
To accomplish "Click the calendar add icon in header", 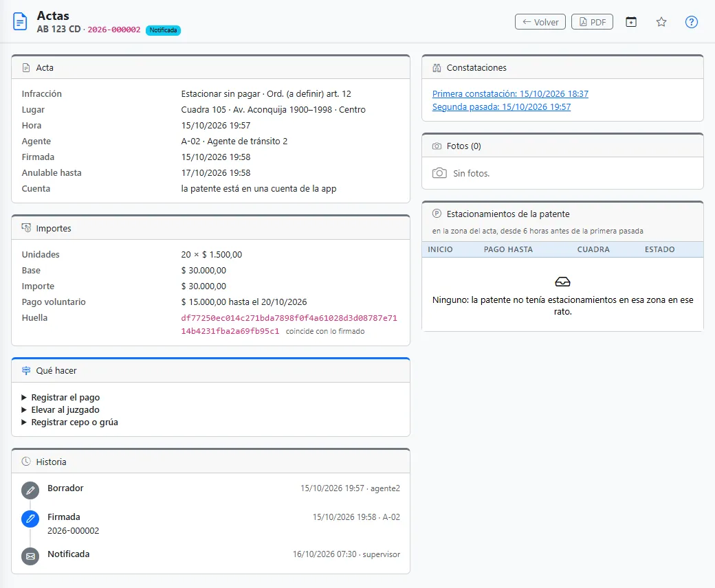I will click(631, 22).
